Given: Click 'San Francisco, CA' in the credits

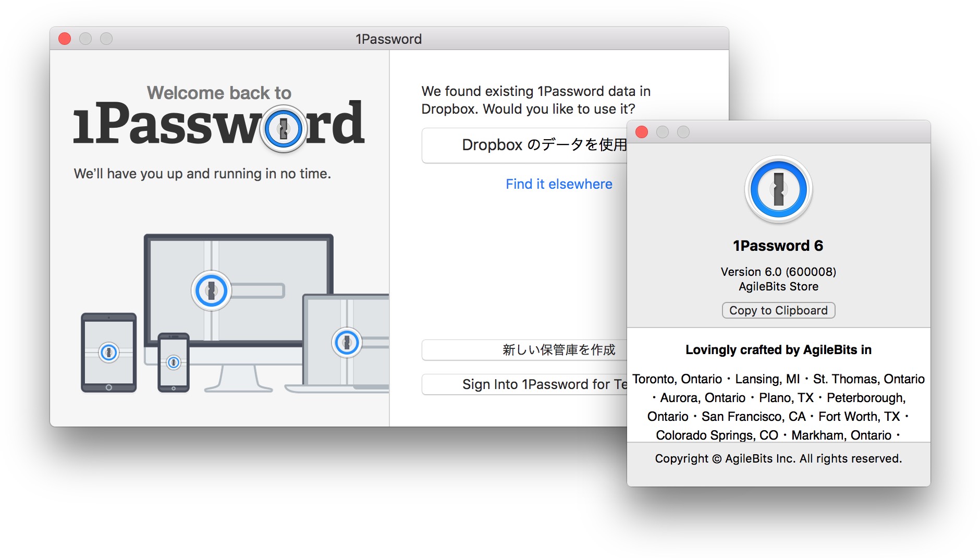Looking at the screenshot, I should [754, 417].
